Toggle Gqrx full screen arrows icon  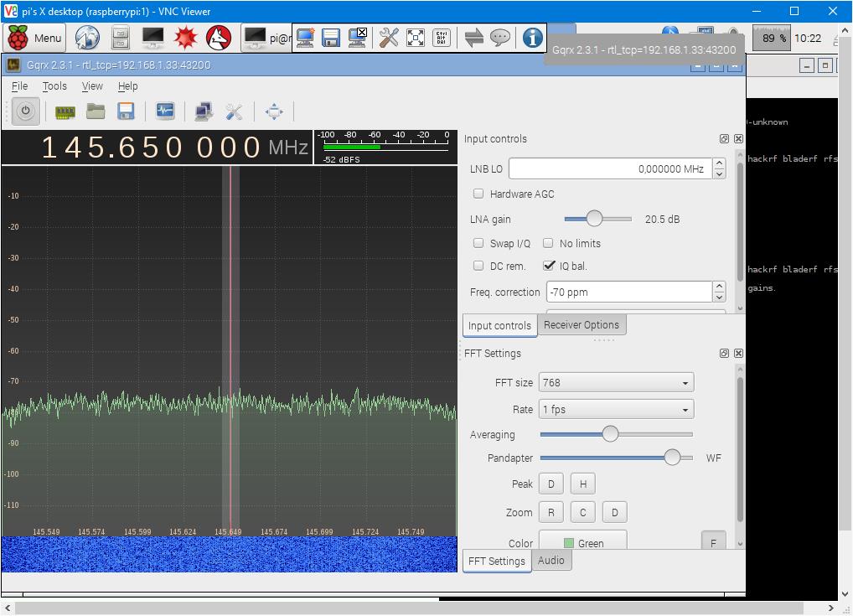point(274,111)
